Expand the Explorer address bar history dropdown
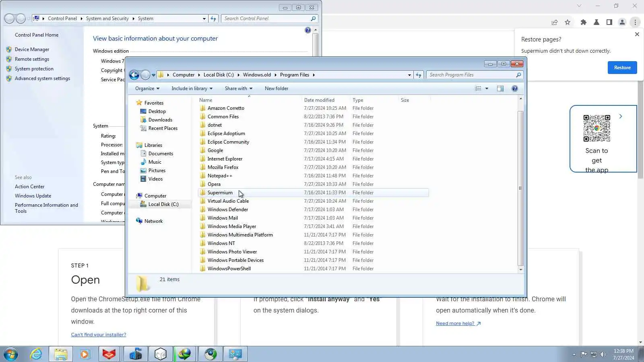 (x=409, y=75)
